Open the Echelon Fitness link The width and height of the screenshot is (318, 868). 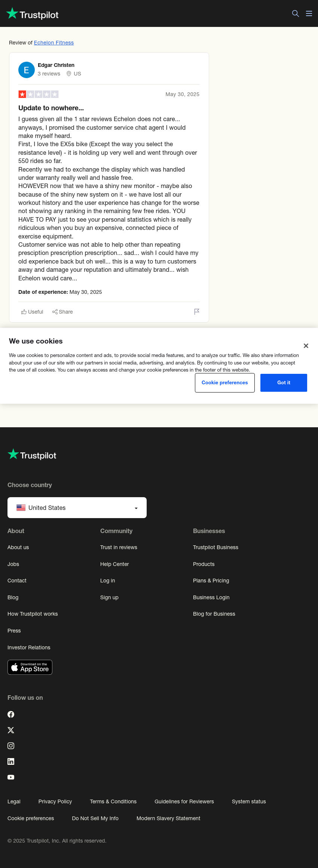[54, 43]
